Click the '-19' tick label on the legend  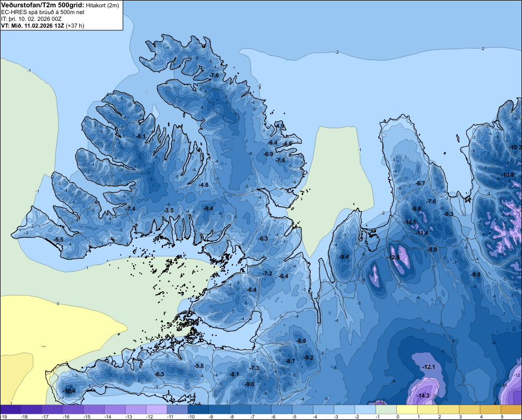tap(4, 417)
